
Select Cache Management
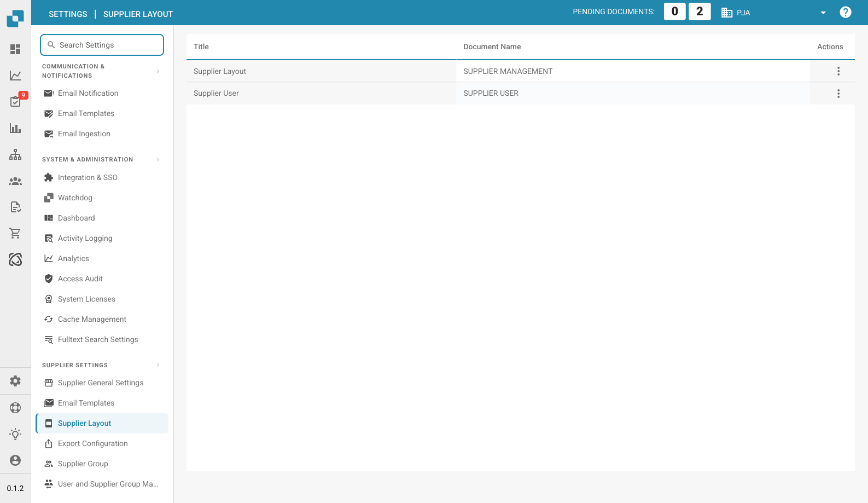pos(102,319)
